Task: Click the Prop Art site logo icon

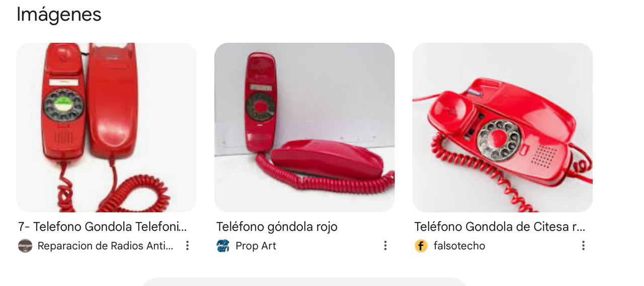Action: (223, 246)
